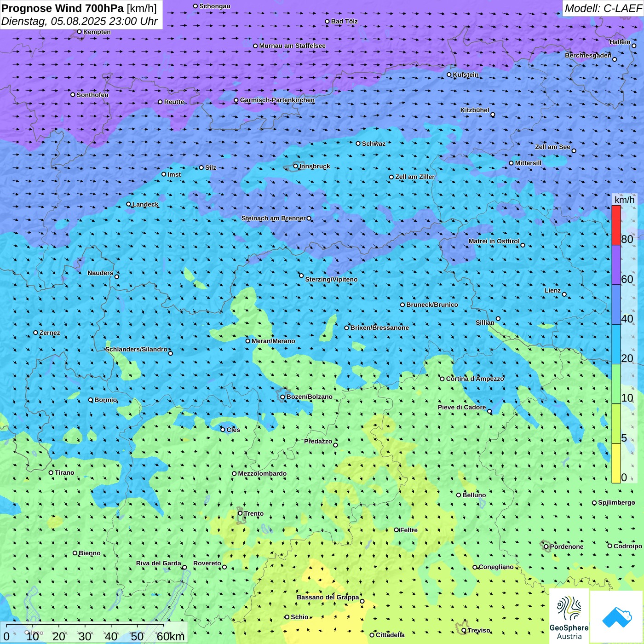Select the red segment of the wind legend
Viewport: 644px width, 644px height.
pyautogui.click(x=616, y=225)
